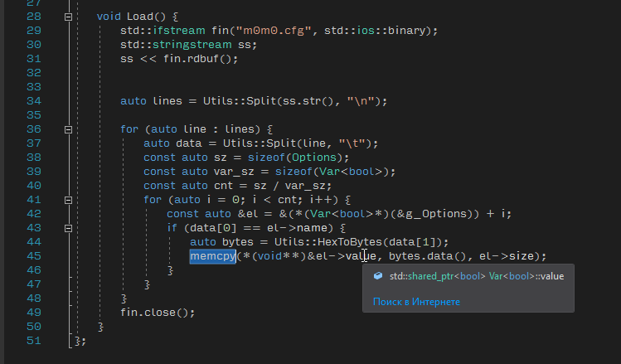Click line number 40 in the gutter
This screenshot has width=621, height=364.
[x=34, y=186]
